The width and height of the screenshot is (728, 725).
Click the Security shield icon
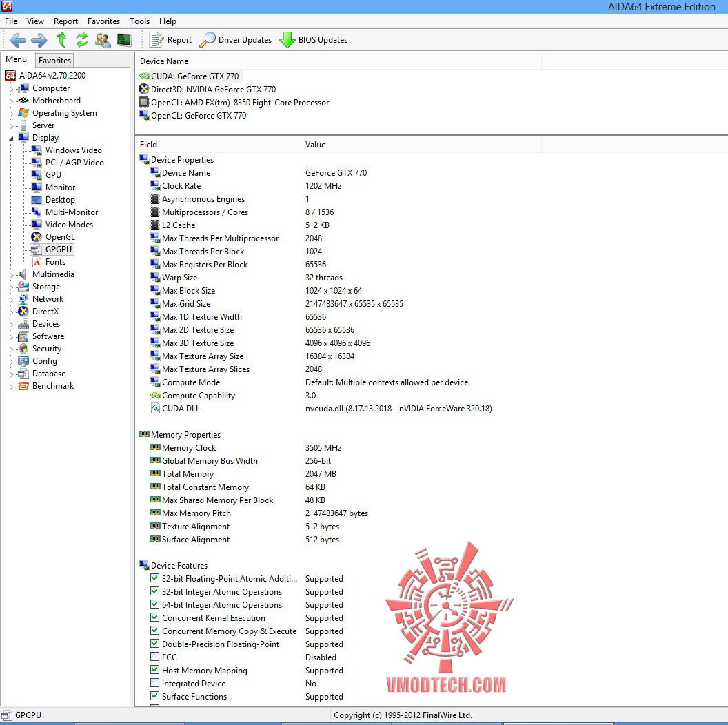[23, 349]
